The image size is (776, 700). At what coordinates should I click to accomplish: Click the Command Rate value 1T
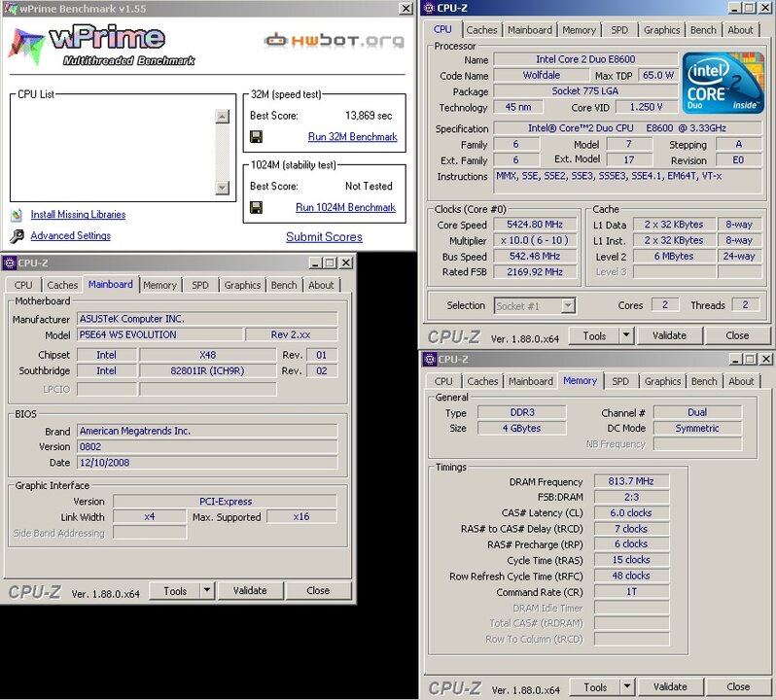[x=631, y=592]
